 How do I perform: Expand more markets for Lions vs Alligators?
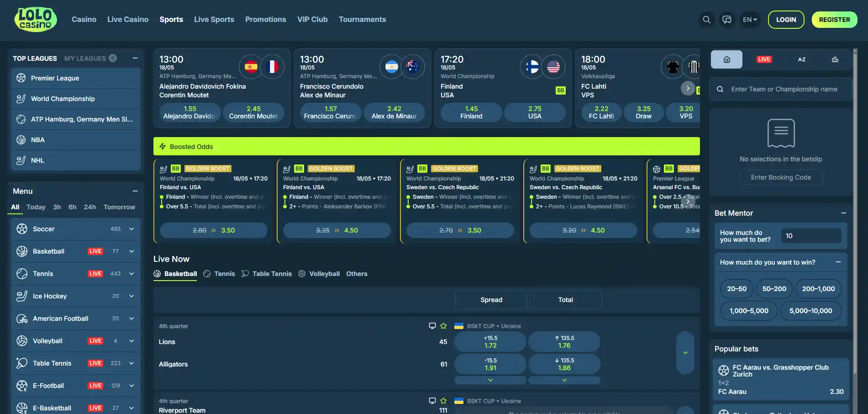685,353
